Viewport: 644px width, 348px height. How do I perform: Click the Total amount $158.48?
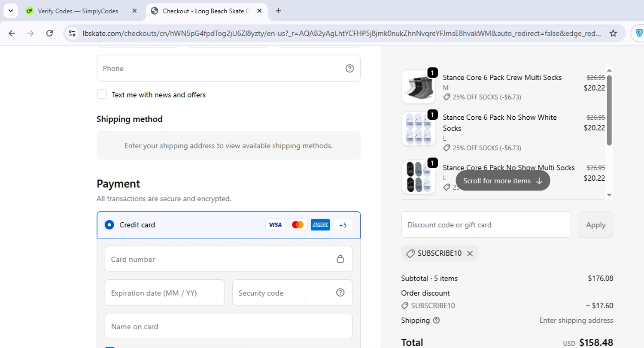(x=596, y=342)
